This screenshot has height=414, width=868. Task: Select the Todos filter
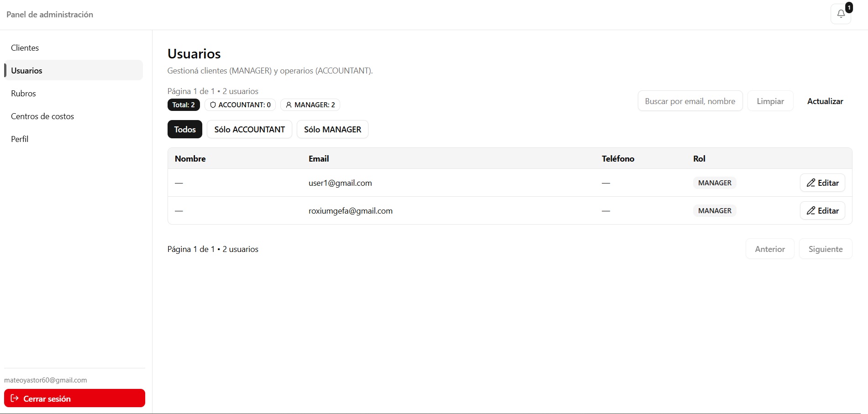(x=184, y=130)
